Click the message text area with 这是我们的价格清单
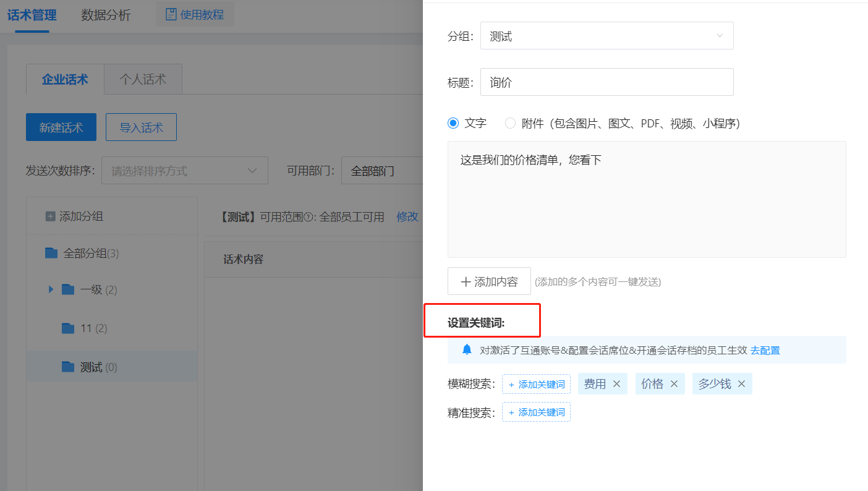The image size is (868, 491). 647,199
